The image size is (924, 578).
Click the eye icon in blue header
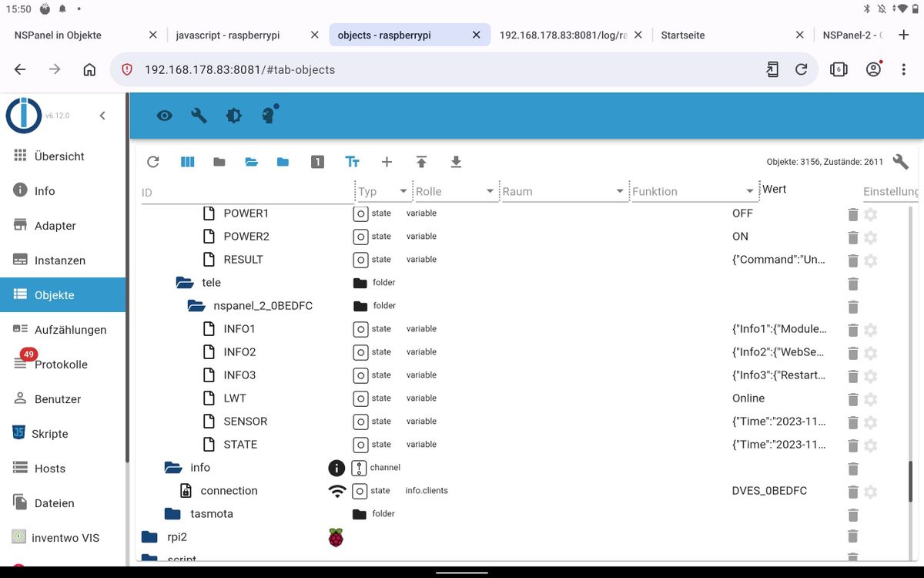[164, 116]
